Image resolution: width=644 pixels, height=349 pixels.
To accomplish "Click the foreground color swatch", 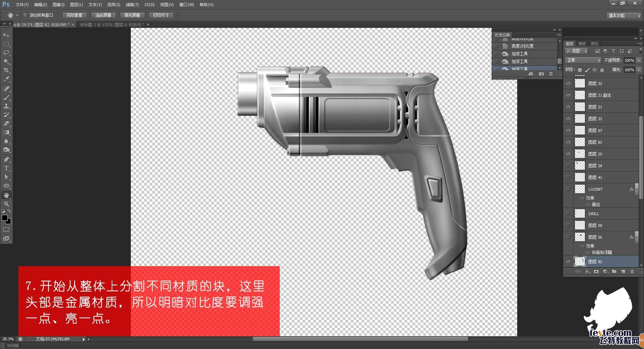I will click(5, 218).
